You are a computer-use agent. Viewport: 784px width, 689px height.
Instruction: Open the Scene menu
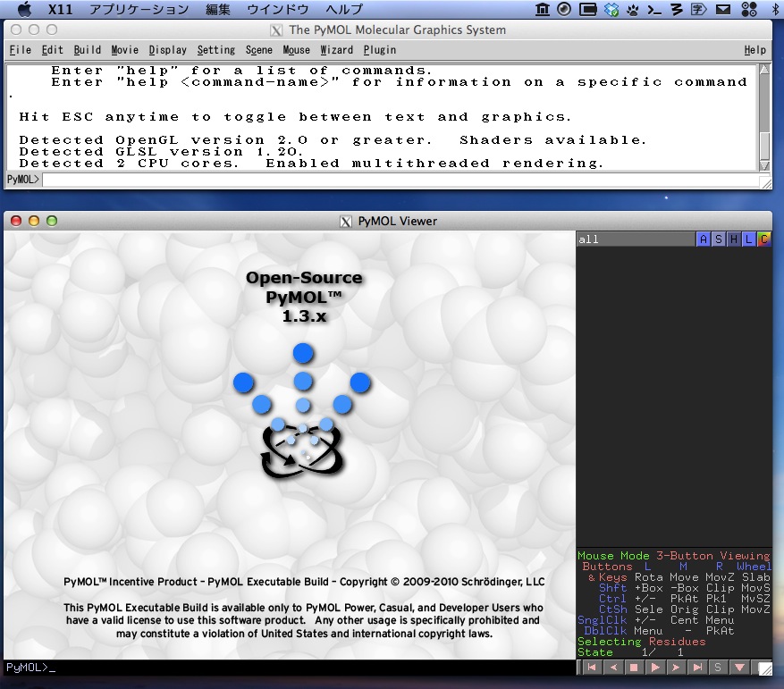click(259, 50)
